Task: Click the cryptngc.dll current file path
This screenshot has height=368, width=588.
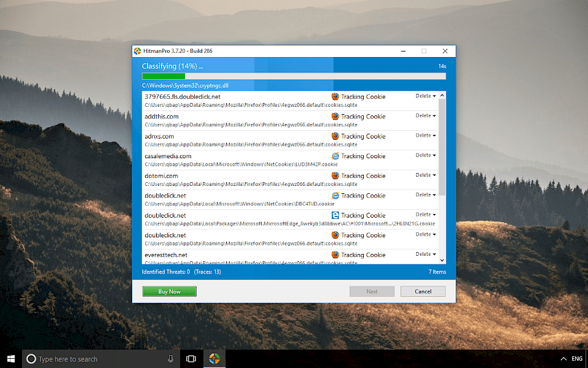Action: click(185, 86)
